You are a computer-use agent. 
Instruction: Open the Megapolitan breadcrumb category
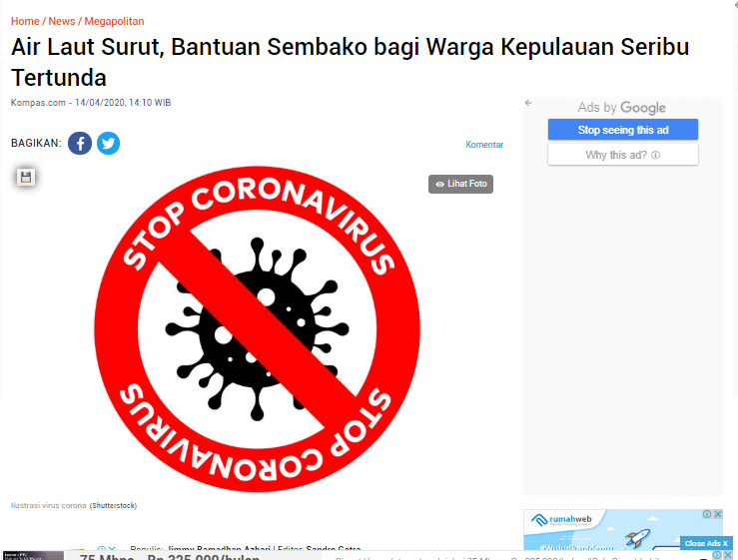115,21
